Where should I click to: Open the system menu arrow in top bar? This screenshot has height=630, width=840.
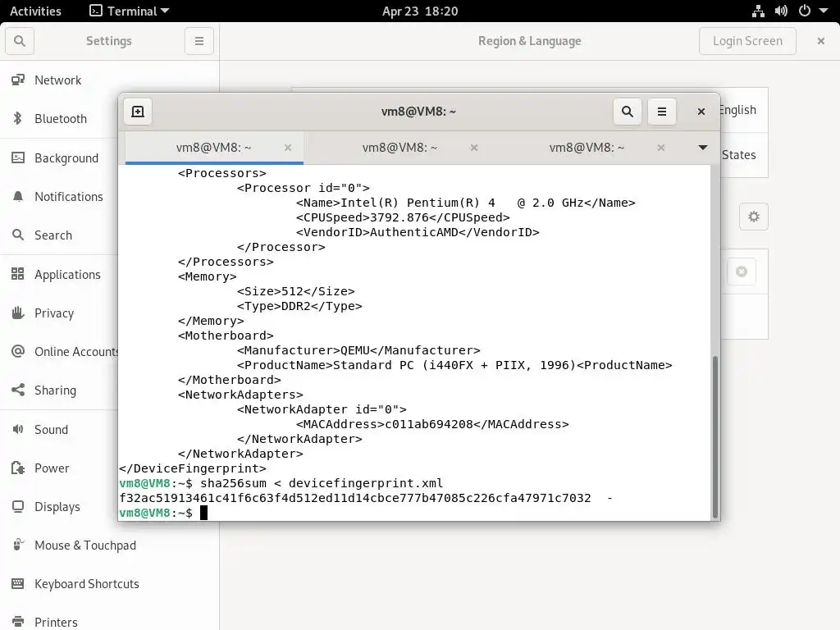tap(824, 11)
